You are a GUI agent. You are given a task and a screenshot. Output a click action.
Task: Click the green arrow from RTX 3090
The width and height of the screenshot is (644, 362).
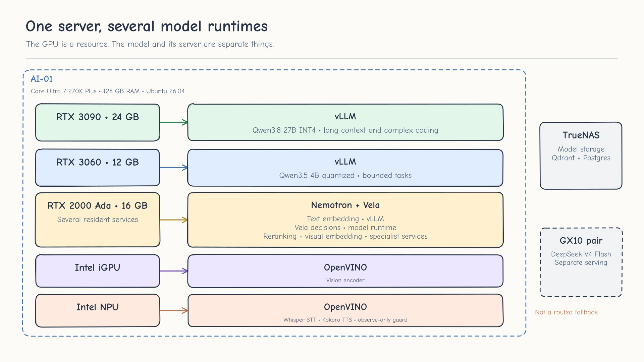[x=174, y=122]
